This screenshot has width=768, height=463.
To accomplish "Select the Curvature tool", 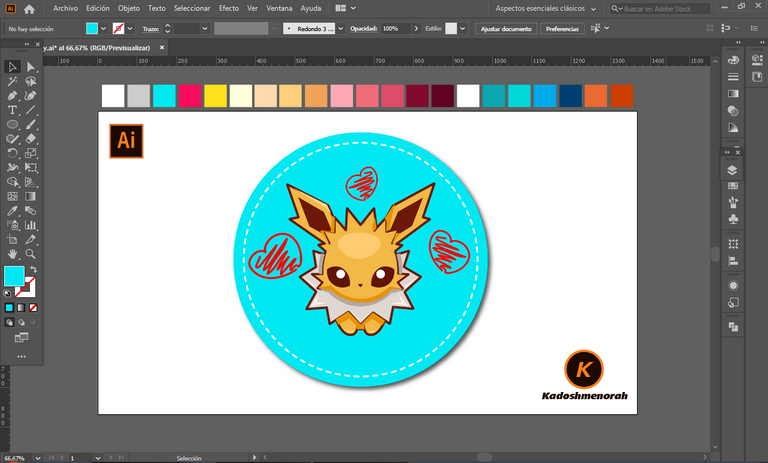I will [x=30, y=96].
